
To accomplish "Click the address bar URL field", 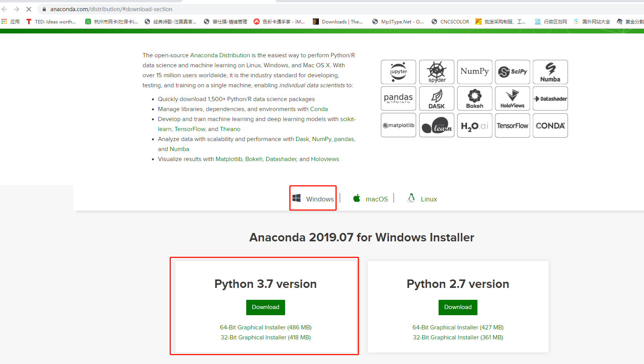I will click(339, 9).
